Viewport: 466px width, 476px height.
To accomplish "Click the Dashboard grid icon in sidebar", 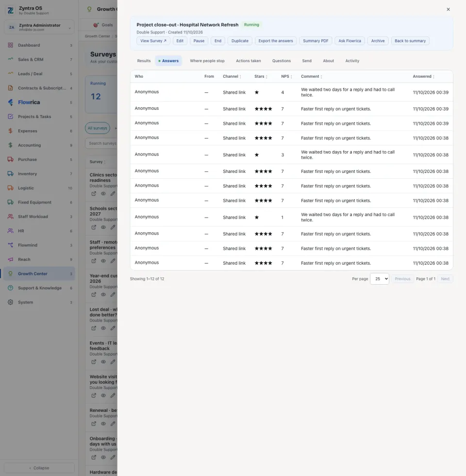I will [10, 45].
